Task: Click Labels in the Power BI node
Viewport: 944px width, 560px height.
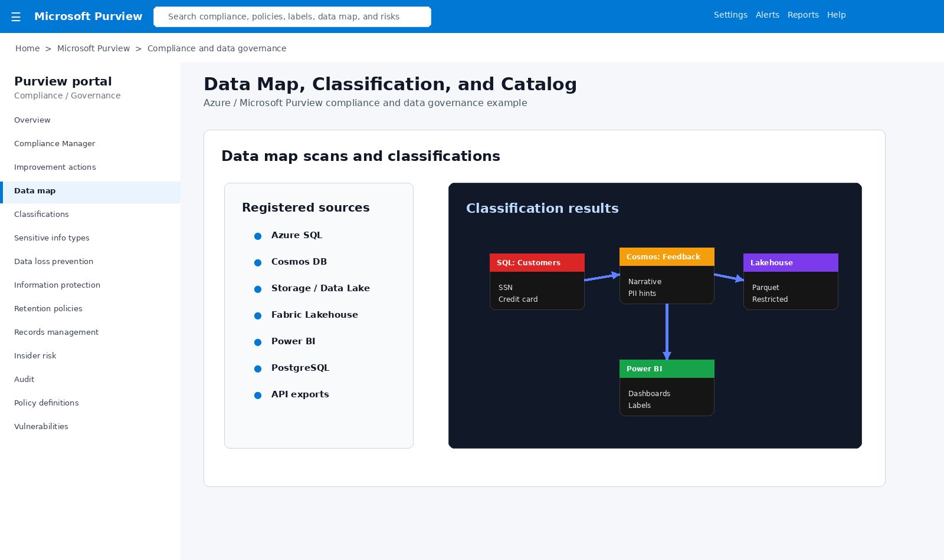Action: [640, 406]
